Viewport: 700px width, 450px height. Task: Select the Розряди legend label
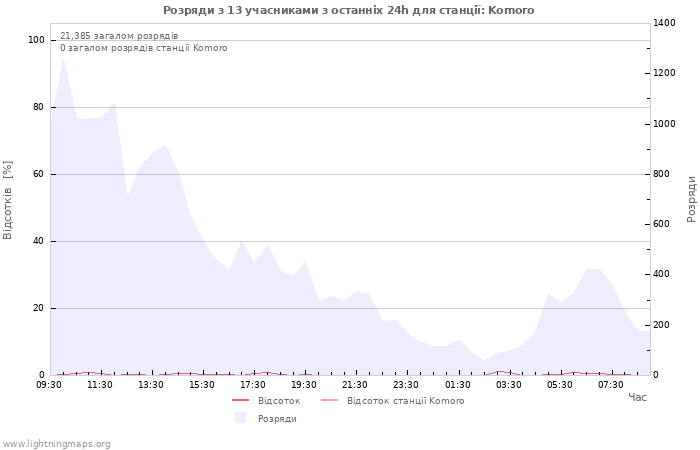(x=277, y=419)
